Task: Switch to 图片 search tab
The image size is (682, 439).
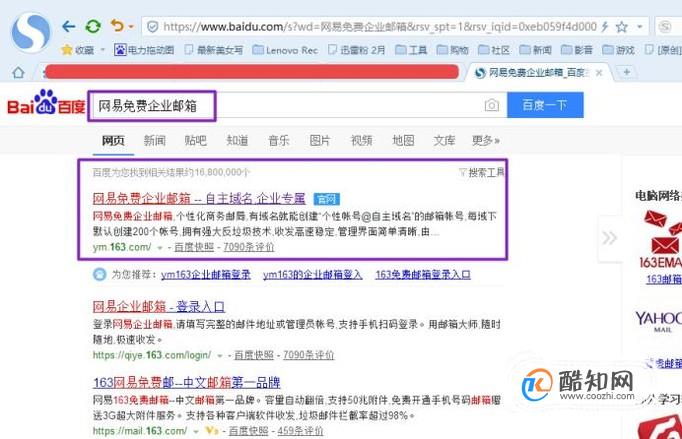Action: (320, 141)
